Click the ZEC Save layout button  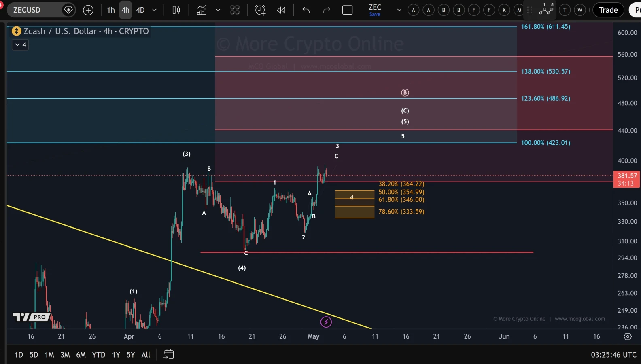pyautogui.click(x=375, y=10)
